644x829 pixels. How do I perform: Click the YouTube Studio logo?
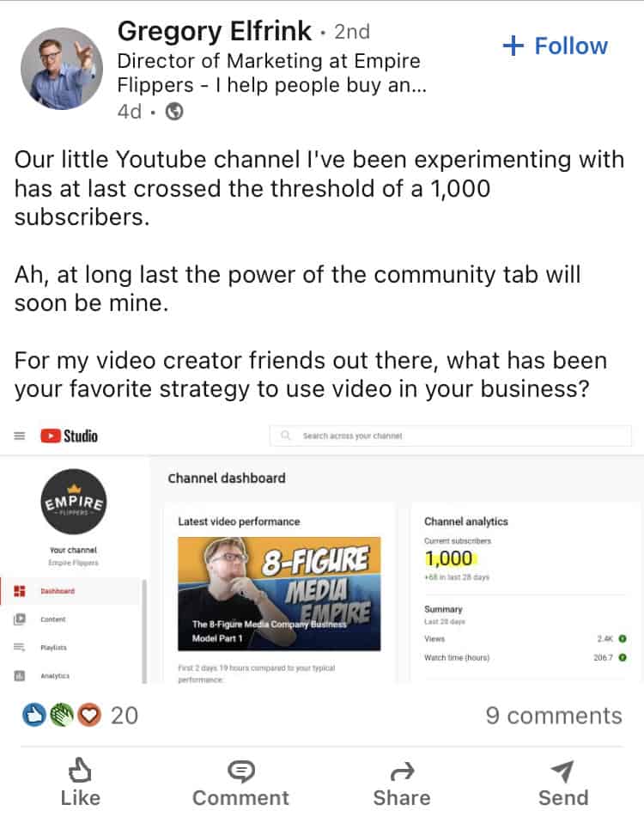tap(70, 436)
